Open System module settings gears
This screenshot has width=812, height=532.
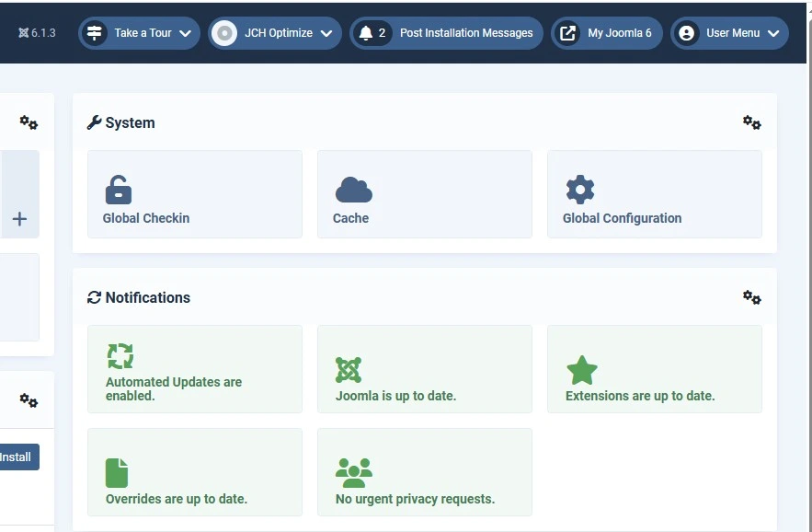tap(751, 123)
